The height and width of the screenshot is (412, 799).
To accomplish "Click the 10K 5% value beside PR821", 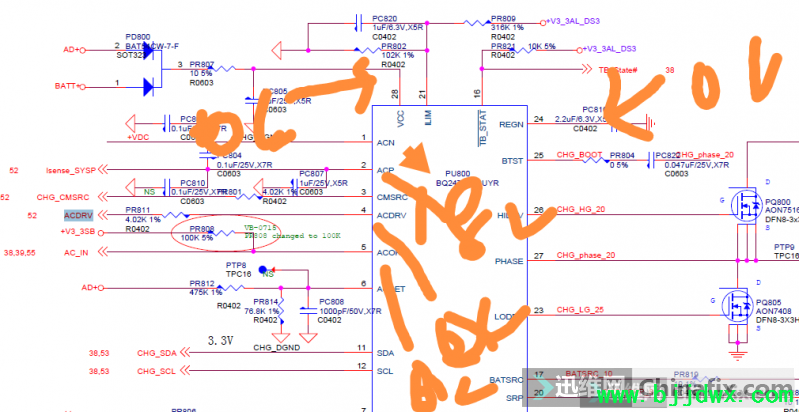I will pos(542,46).
